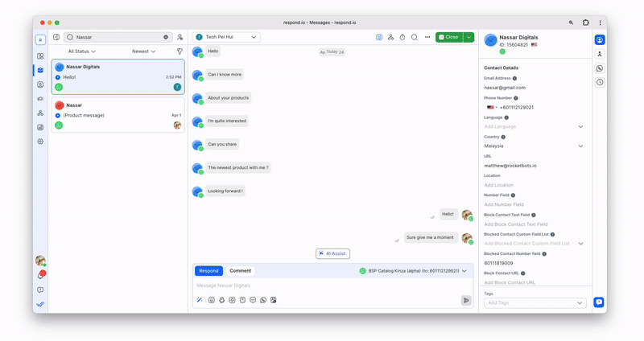Open the WhatsApp icon in right panel
Image resolution: width=644 pixels, height=341 pixels.
600,68
